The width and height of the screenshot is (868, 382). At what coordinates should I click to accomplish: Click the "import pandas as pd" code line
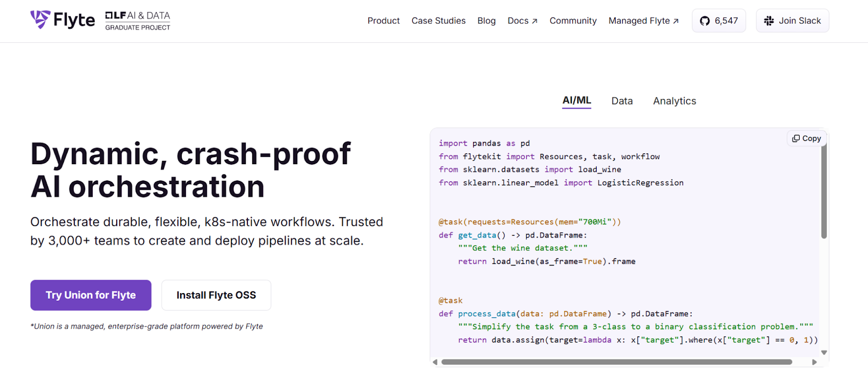click(x=484, y=144)
